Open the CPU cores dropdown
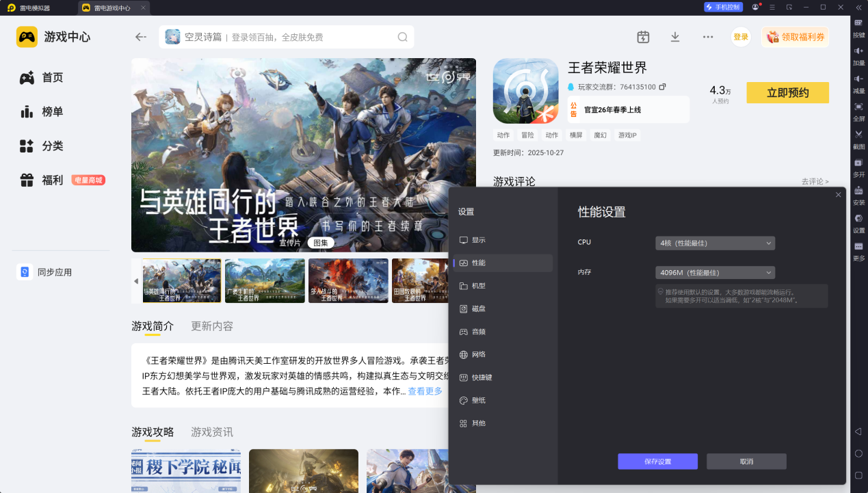Image resolution: width=868 pixels, height=493 pixels. point(715,243)
